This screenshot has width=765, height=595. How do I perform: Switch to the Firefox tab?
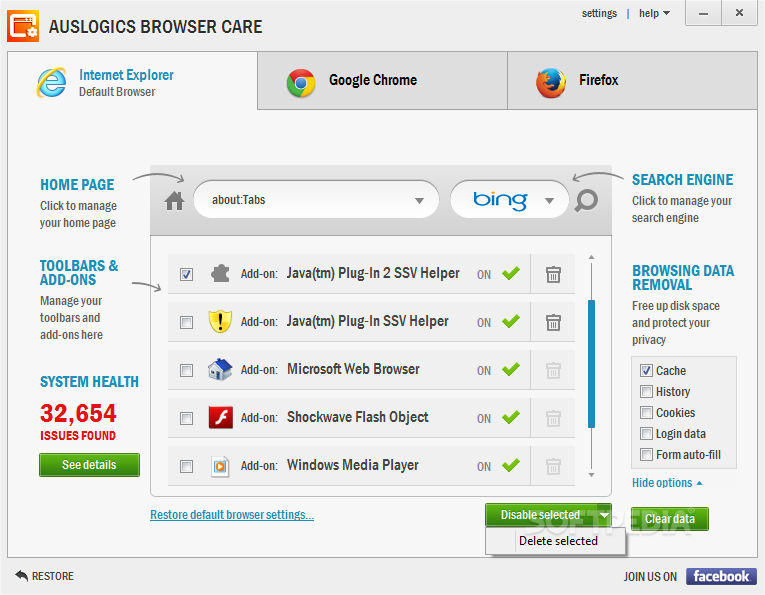[x=632, y=81]
